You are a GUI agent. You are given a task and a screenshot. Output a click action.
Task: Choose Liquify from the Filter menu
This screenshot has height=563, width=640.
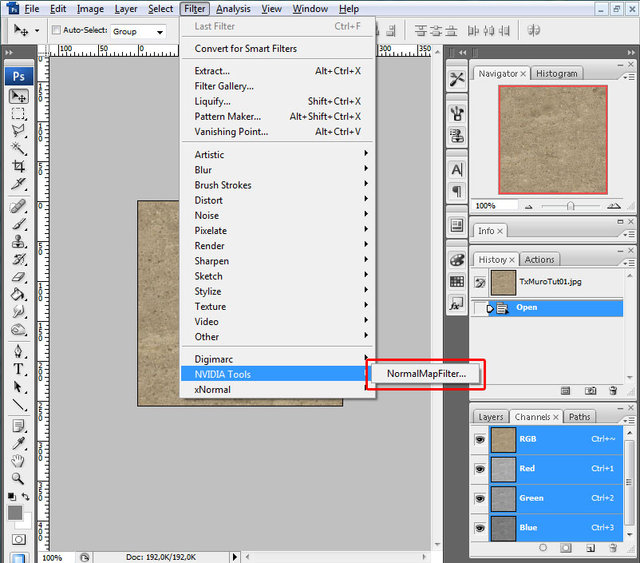coord(212,101)
